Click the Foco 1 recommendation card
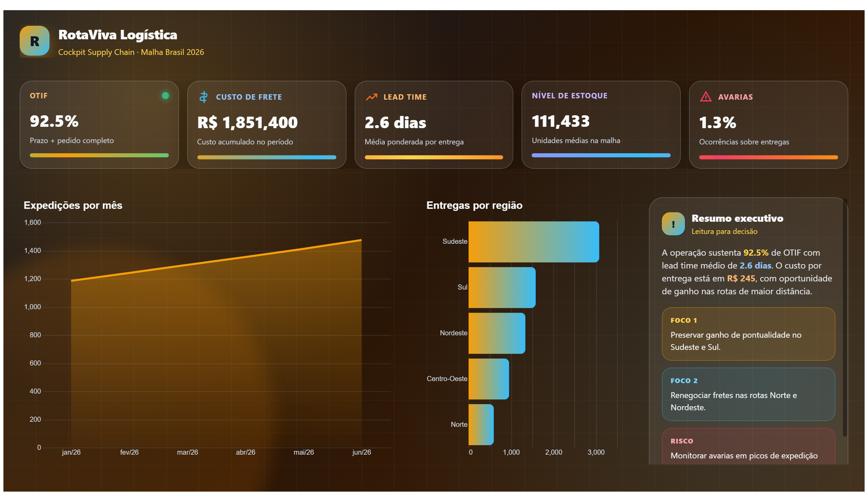This screenshot has width=868, height=495. pos(748,334)
